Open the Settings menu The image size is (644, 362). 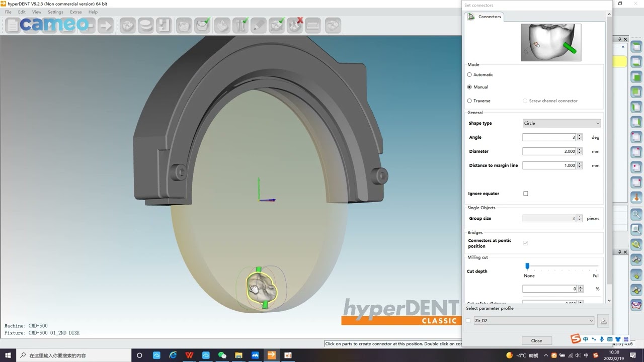coord(55,12)
